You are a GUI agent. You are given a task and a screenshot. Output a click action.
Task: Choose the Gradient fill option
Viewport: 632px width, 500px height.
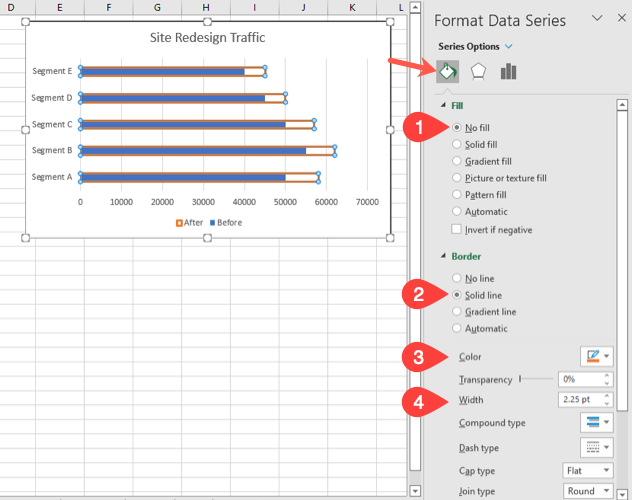point(458,161)
